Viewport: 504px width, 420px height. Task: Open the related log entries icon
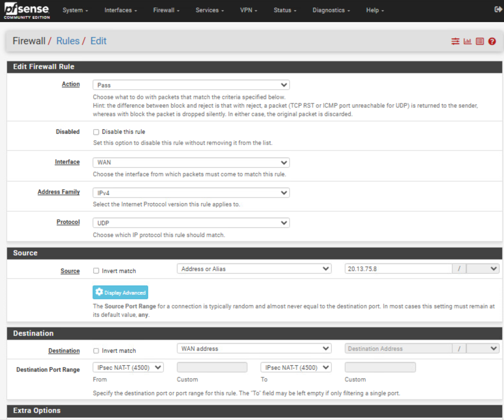click(x=480, y=41)
